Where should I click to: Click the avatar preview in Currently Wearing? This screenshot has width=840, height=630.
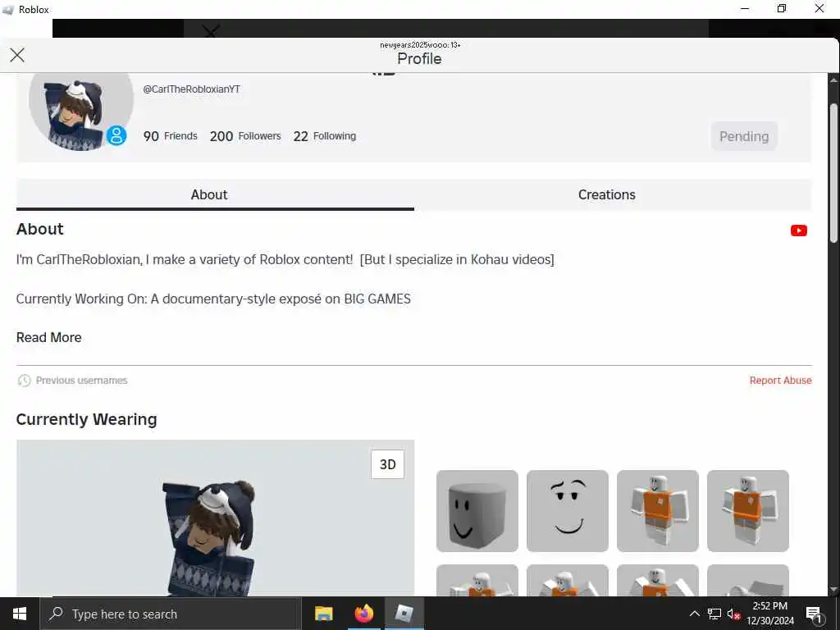215,518
